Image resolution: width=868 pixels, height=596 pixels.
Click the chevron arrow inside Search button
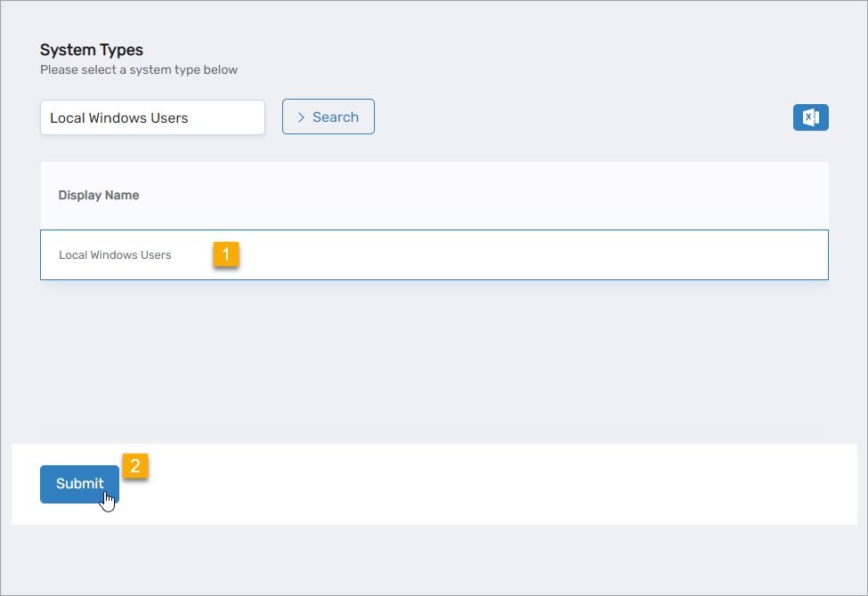point(302,117)
